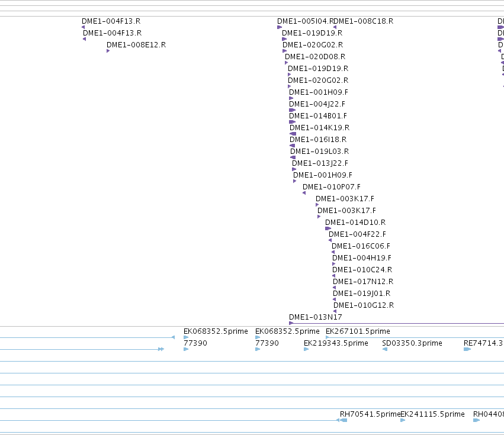Select the DME1-004H19.F feature label

click(362, 258)
